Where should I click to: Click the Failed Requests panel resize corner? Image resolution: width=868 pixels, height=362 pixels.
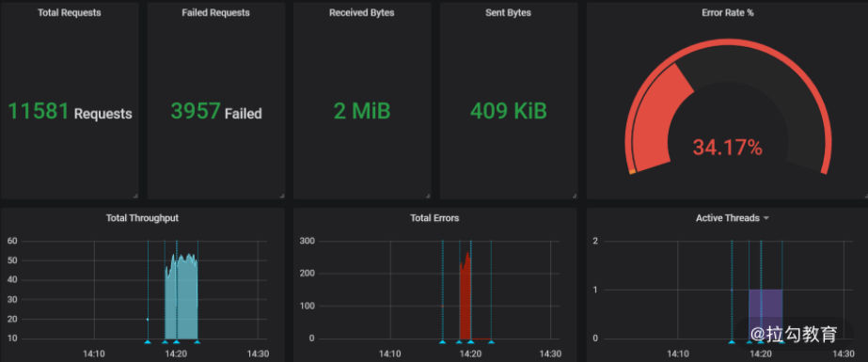click(x=282, y=196)
